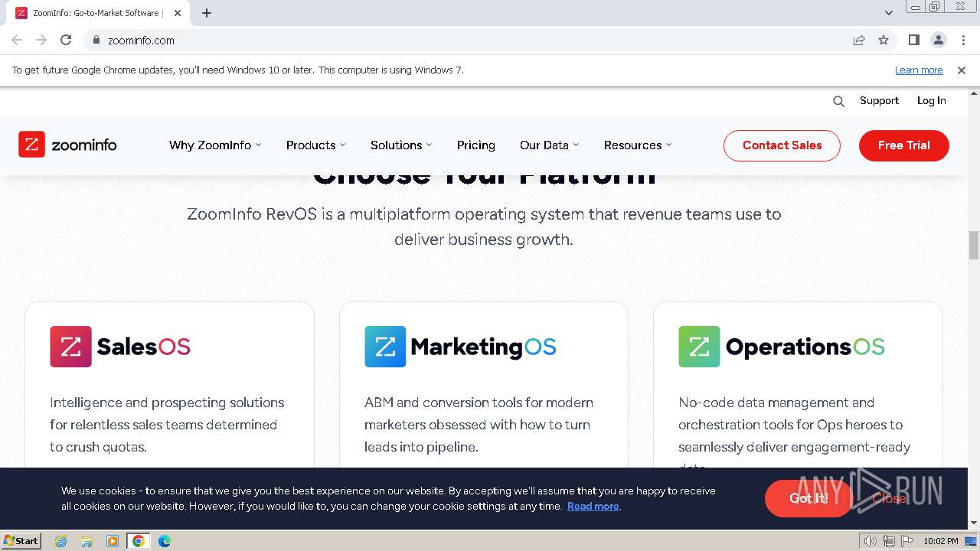Open a new browser tab
The image size is (980, 551).
(x=207, y=13)
